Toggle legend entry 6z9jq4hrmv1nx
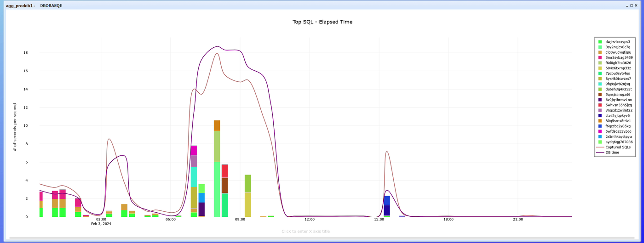 click(615, 100)
